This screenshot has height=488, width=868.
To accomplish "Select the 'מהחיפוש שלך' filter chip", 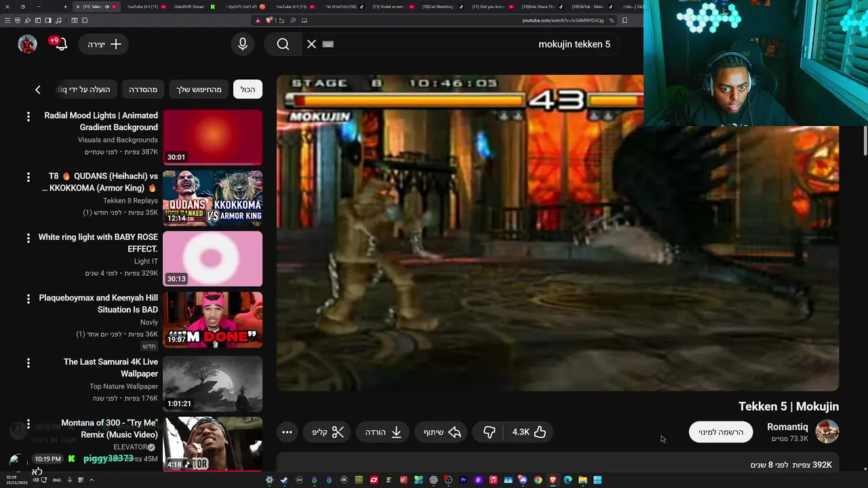I will point(199,89).
